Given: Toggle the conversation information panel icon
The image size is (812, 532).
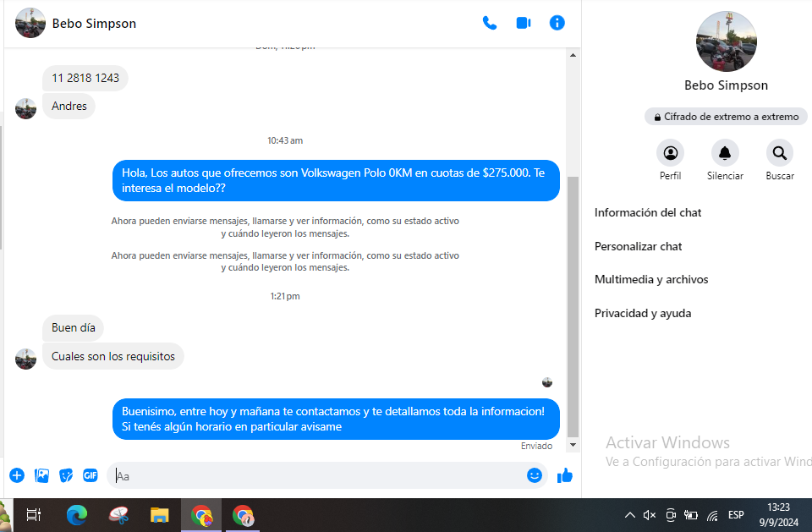Looking at the screenshot, I should [557, 23].
